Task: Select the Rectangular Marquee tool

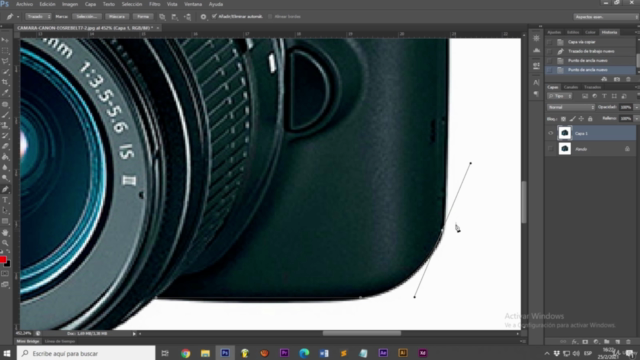Action: click(x=5, y=51)
